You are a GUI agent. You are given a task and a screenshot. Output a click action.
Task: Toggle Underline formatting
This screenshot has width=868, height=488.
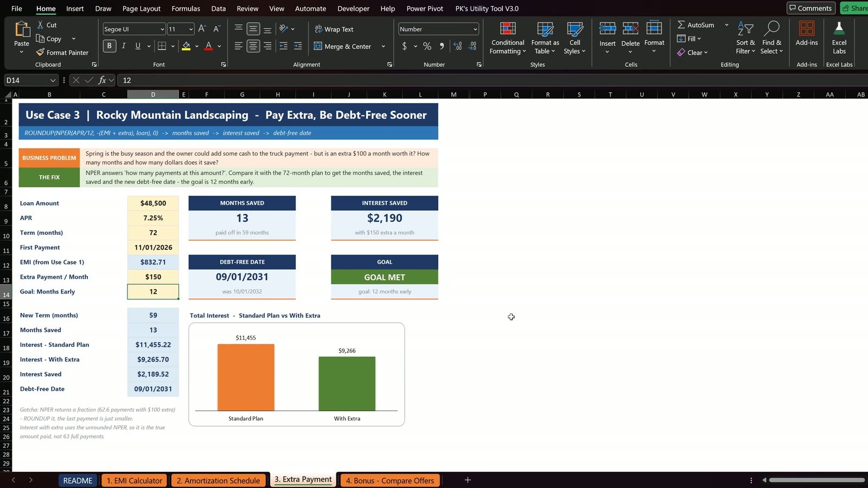[138, 46]
